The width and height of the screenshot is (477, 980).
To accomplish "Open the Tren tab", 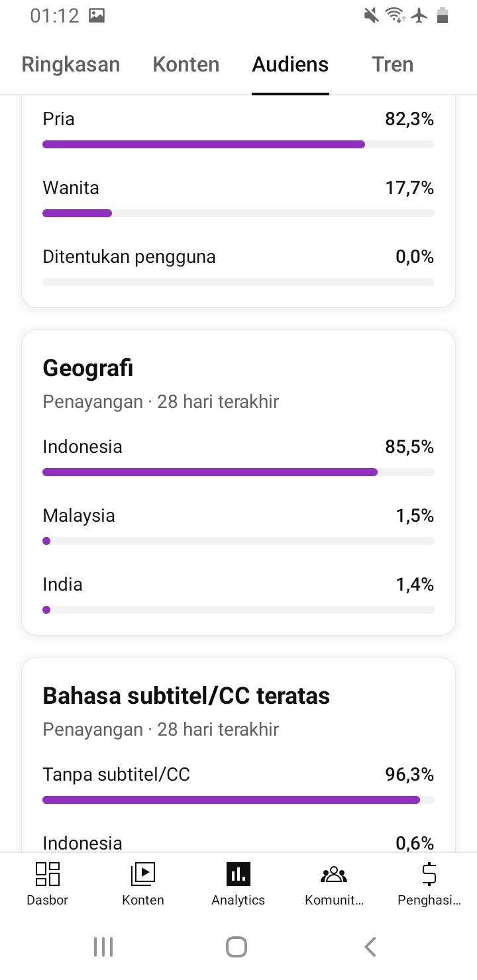I will click(393, 64).
